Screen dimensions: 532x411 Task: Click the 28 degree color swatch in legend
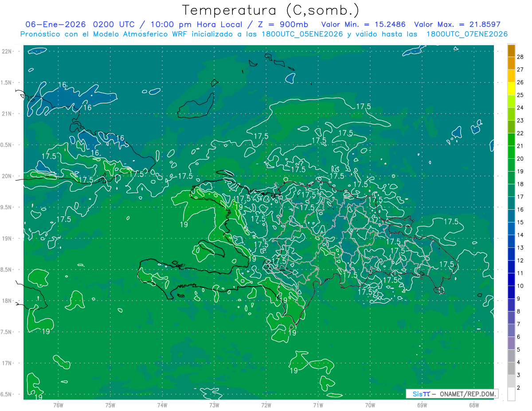(511, 51)
